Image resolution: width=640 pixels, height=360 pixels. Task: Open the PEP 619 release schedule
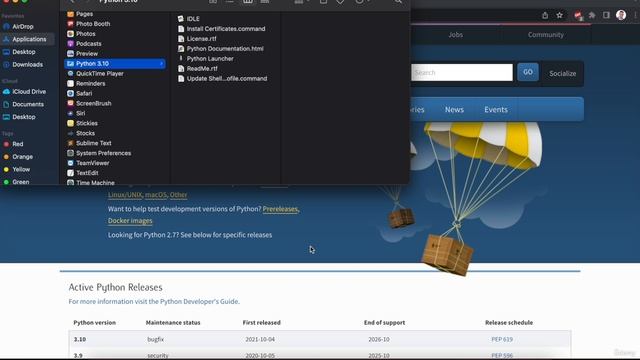click(502, 339)
